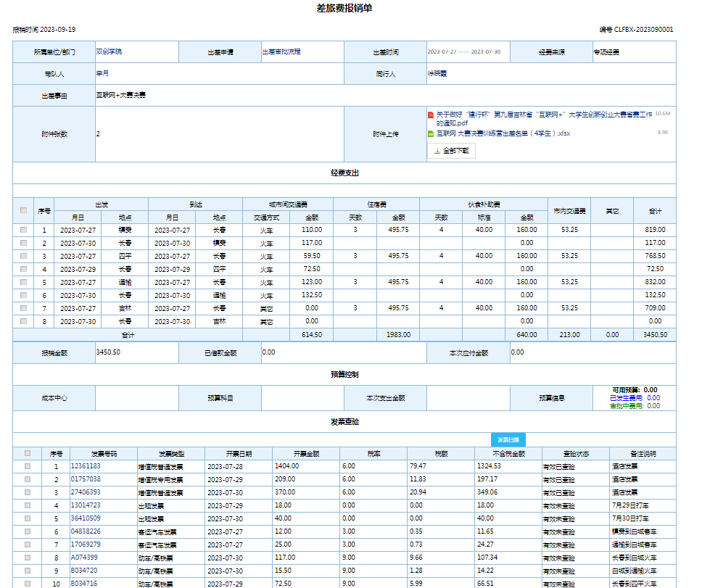702x588 pixels.
Task: Click the 1324.53 pre-tax amount
Action: point(489,466)
